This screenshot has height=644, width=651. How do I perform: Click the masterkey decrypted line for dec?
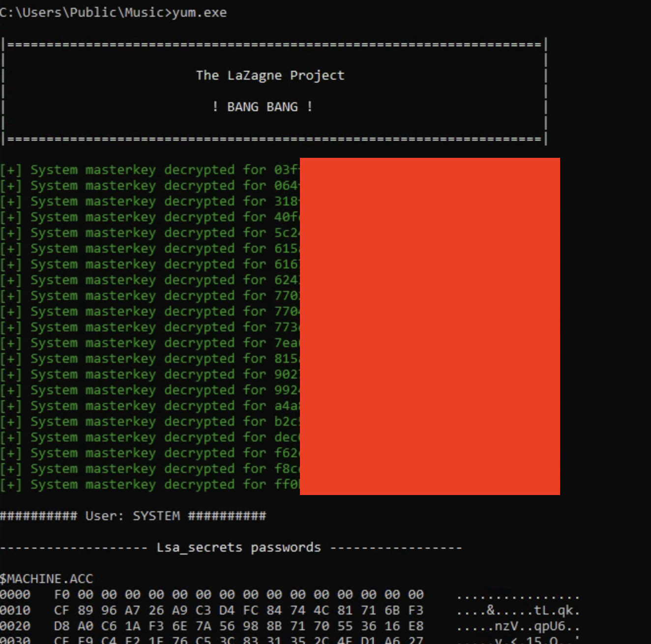149,437
